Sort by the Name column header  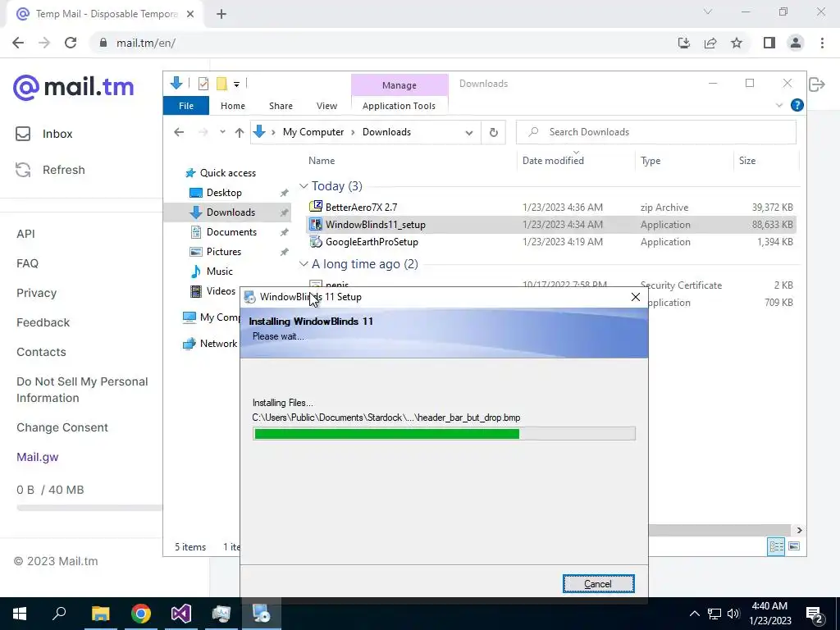(322, 161)
